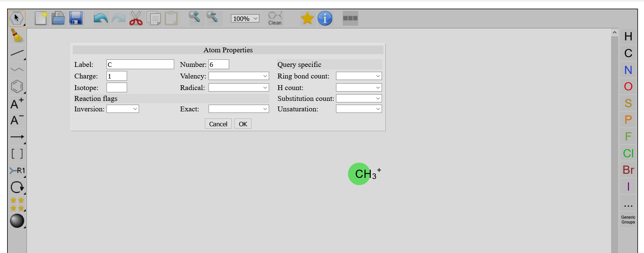644x253 pixels.
Task: Select the chain drawing tool
Action: coord(17,70)
